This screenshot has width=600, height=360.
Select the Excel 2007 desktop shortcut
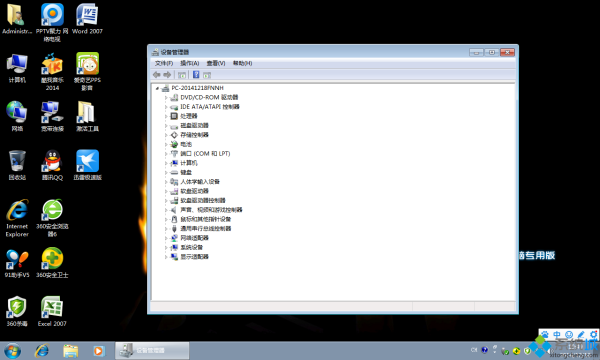[x=52, y=311]
